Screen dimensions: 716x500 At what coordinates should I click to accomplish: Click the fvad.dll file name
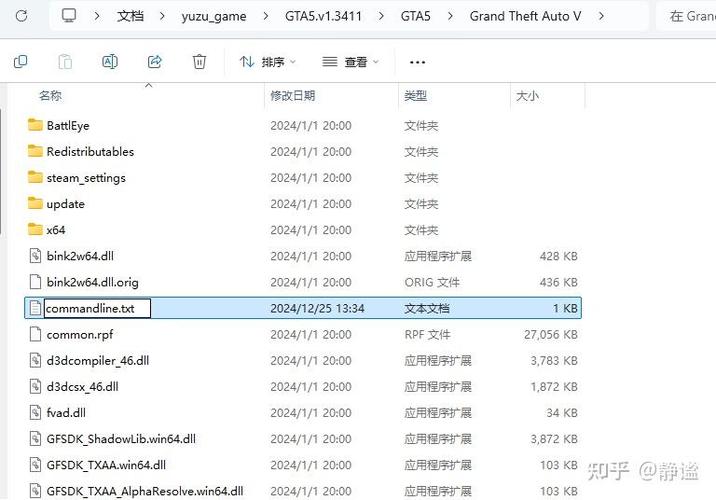(66, 413)
